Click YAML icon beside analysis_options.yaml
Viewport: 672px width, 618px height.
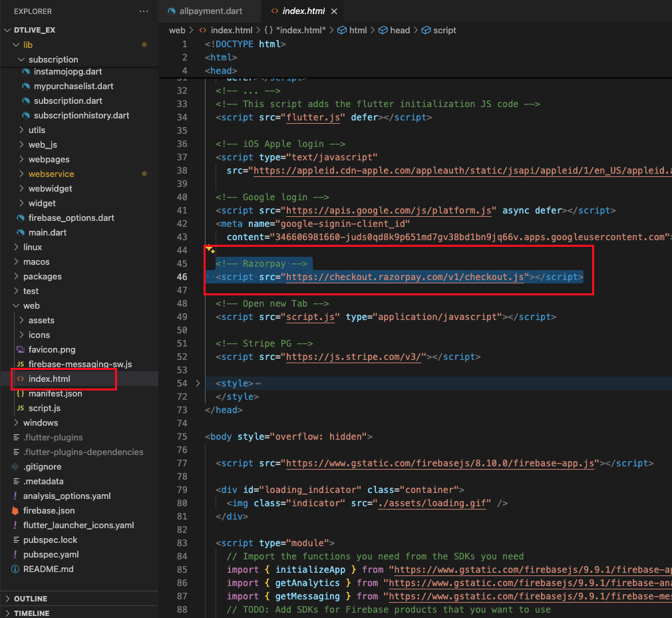pyautogui.click(x=15, y=496)
